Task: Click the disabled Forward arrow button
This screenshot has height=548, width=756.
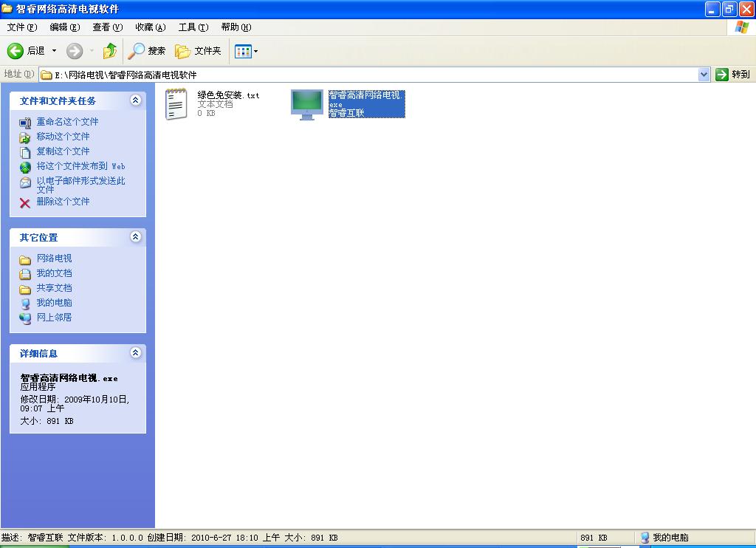Action: (75, 51)
